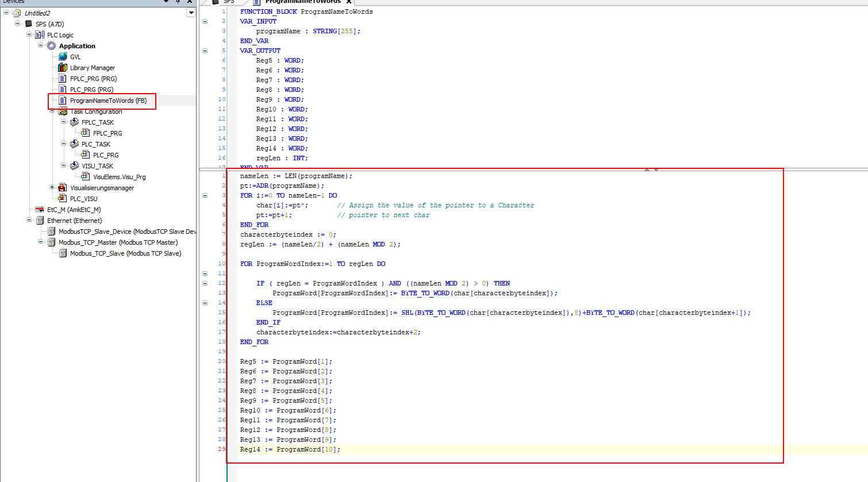Click FPLC_PRG call icon under FPLC_TASK
The image size is (868, 482).
tap(86, 133)
